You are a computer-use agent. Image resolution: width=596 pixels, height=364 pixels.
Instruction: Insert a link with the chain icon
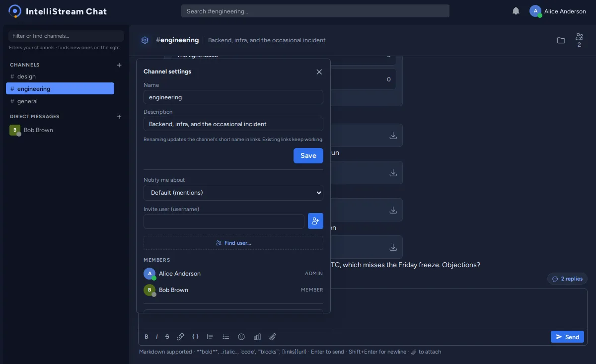(x=180, y=337)
